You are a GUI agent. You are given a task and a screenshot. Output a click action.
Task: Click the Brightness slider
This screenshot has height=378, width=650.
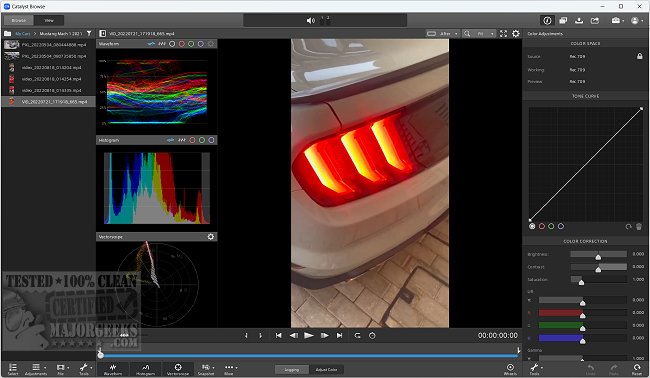click(x=598, y=254)
